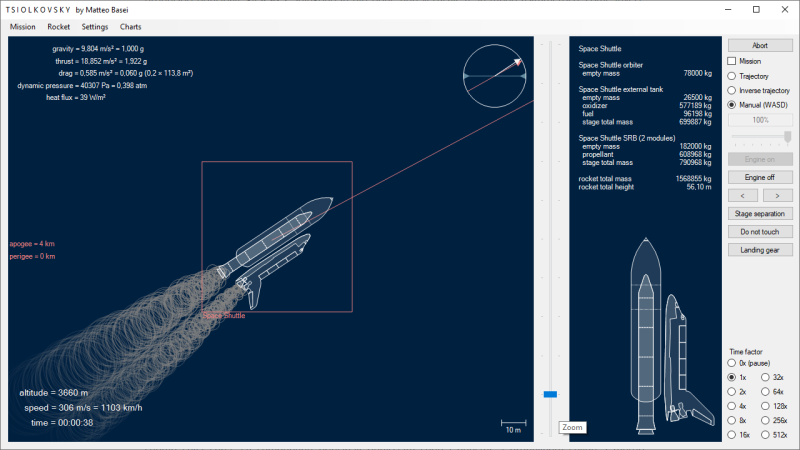
Task: Rotate rocket left with < button
Action: (742, 195)
